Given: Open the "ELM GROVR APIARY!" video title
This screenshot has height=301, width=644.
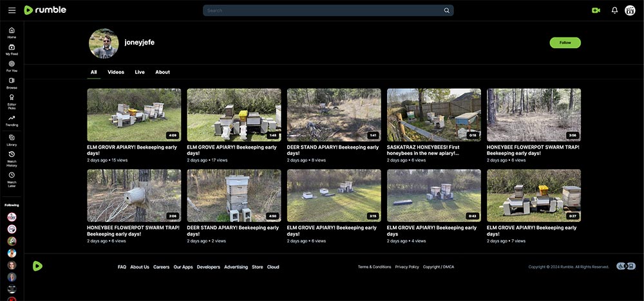Looking at the screenshot, I should click(x=132, y=150).
